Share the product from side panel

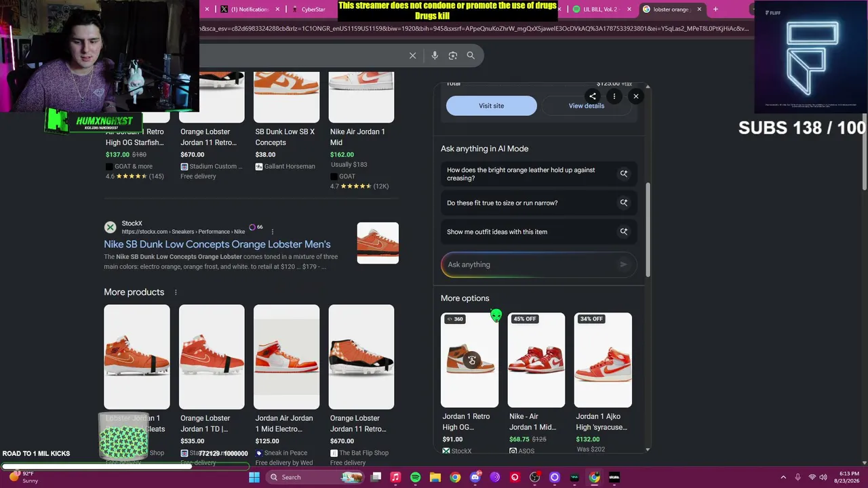click(x=593, y=96)
